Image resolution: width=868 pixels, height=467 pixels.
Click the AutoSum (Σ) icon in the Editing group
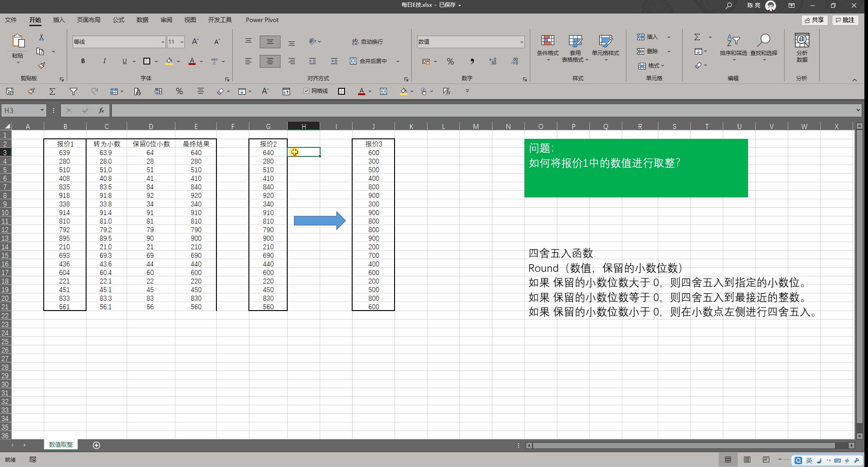pos(697,37)
